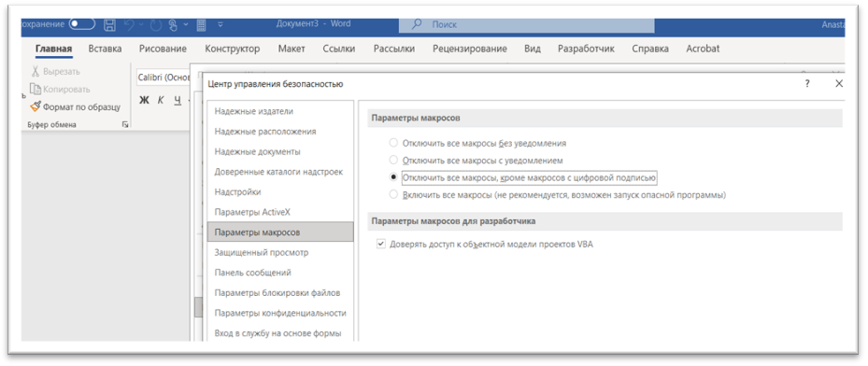Select Параметры ActiveX in sidebar

point(280,212)
